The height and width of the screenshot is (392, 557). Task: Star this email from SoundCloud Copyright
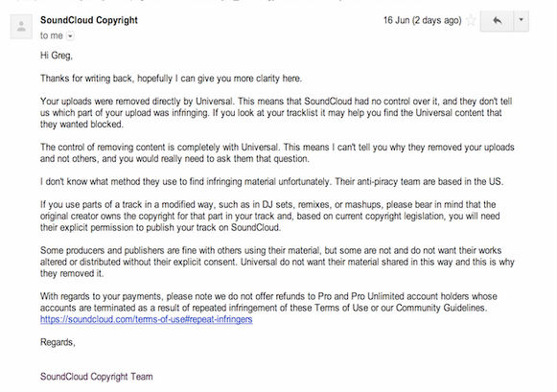pos(471,20)
